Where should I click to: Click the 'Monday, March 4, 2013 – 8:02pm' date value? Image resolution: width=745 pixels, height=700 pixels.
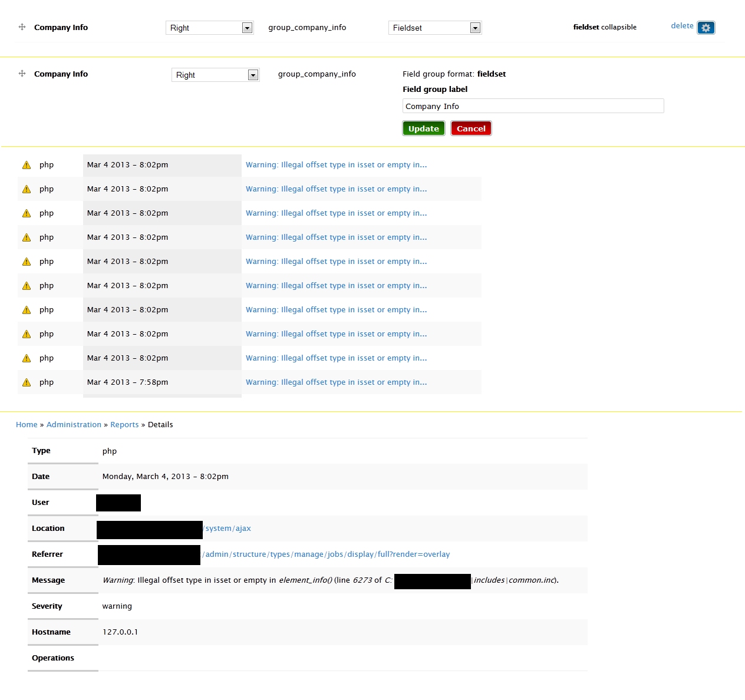tap(165, 477)
